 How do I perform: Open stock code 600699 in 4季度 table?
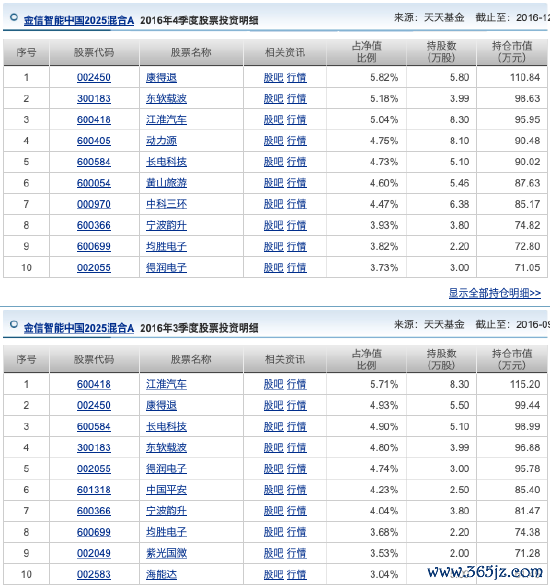pyautogui.click(x=94, y=246)
